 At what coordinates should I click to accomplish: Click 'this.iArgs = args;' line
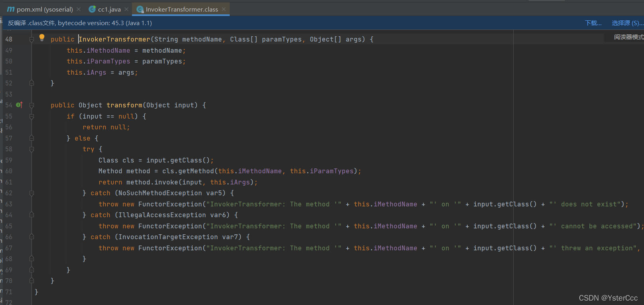tap(102, 72)
